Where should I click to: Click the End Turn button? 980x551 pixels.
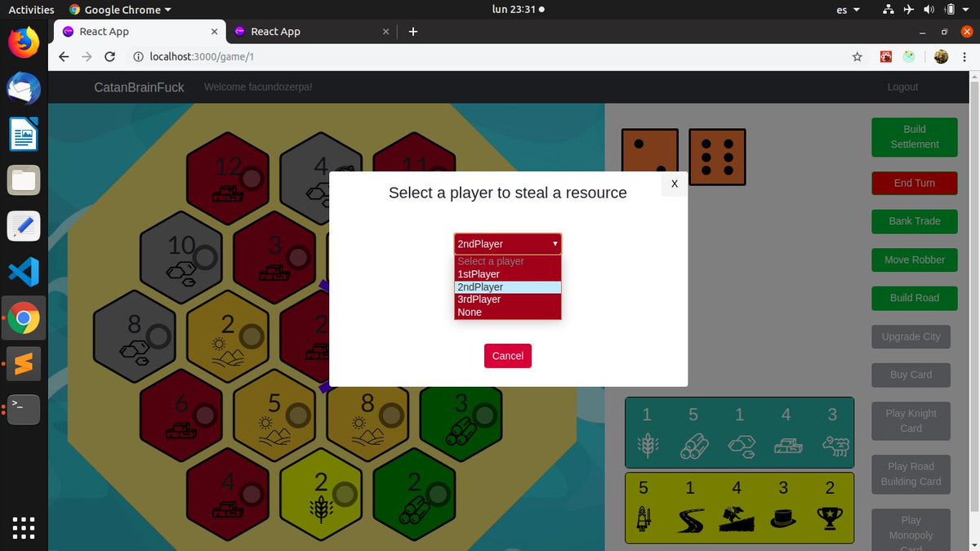(x=915, y=183)
